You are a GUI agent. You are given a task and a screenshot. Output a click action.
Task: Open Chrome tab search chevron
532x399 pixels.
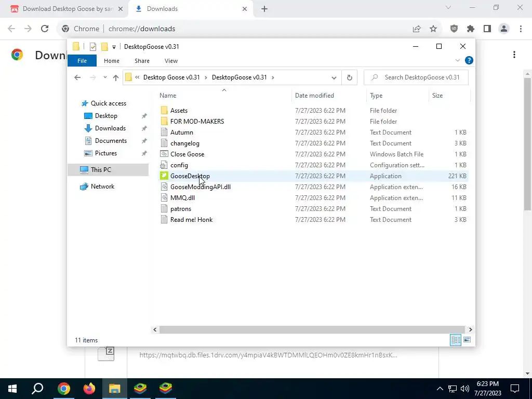click(x=448, y=7)
